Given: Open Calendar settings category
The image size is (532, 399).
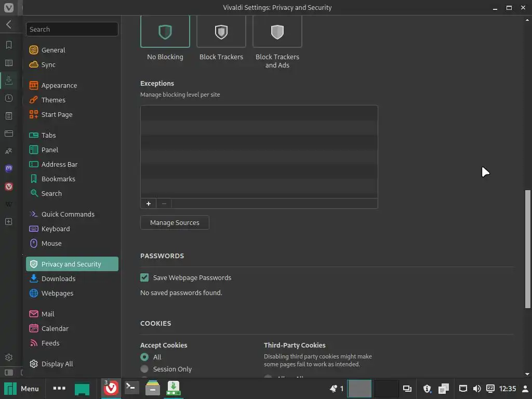Looking at the screenshot, I should coord(72,328).
